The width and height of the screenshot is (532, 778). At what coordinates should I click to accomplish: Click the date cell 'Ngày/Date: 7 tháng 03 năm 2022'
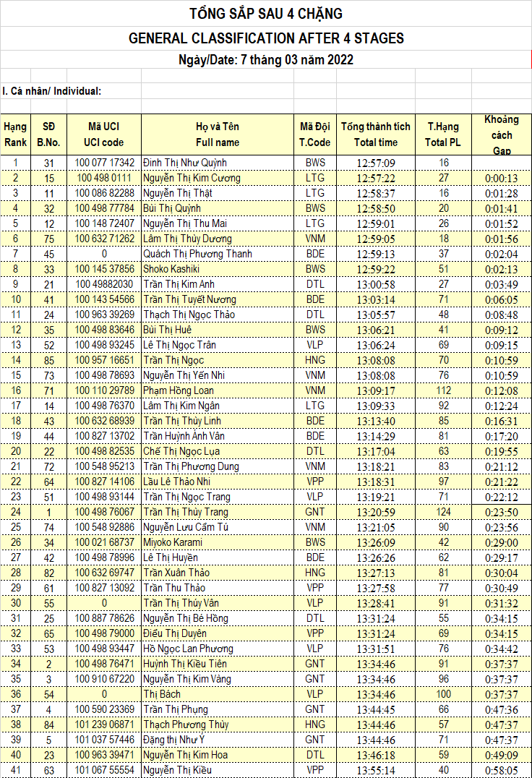tap(265, 60)
